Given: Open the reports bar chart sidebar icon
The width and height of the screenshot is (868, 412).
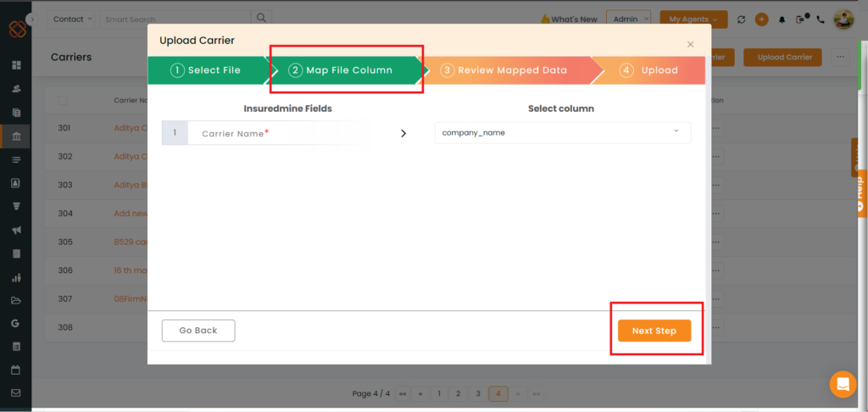Looking at the screenshot, I should 15,277.
